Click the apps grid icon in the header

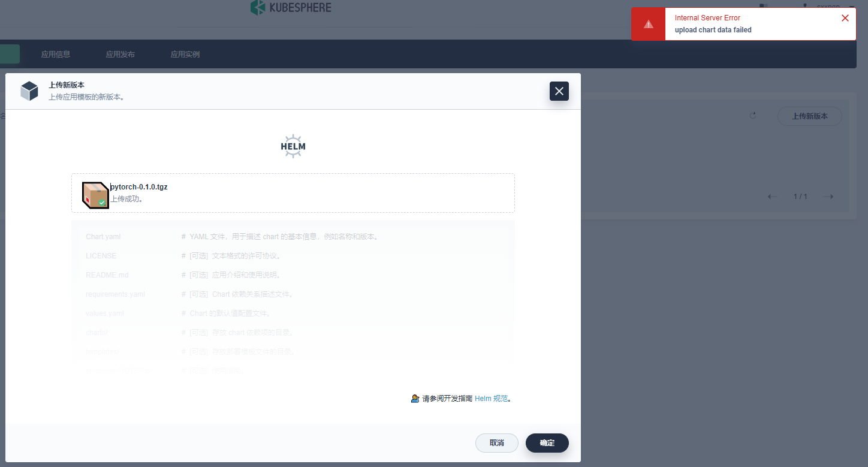tap(762, 5)
